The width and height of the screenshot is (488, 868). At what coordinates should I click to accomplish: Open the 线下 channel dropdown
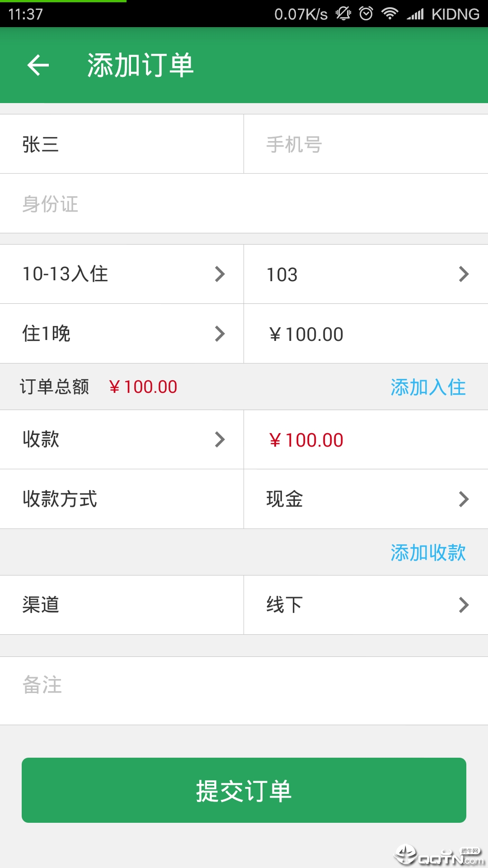(x=366, y=605)
